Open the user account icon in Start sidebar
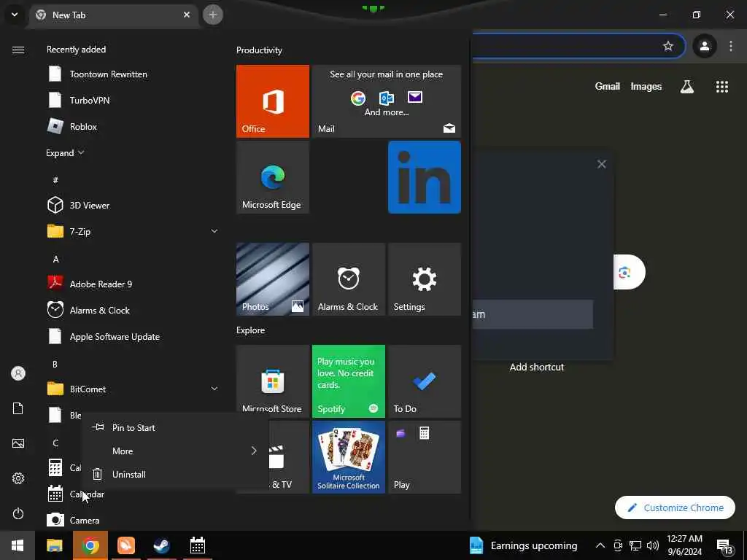 [18, 373]
